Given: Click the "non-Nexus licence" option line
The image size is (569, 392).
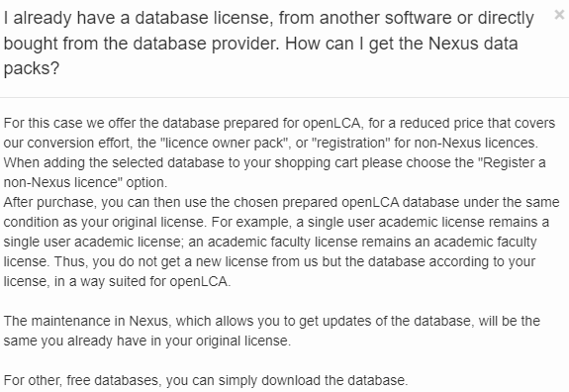Looking at the screenshot, I should coord(85,182).
